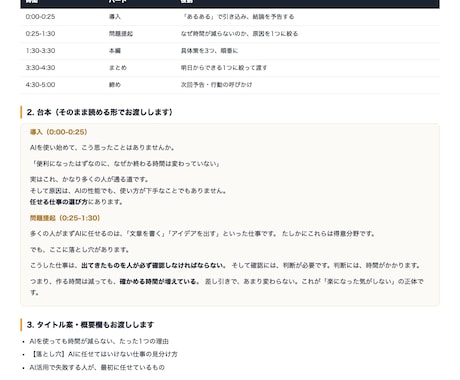Click the line '実はこれ、かなり多くの人が通る道です。'
The height and width of the screenshot is (380, 460).
pos(90,179)
